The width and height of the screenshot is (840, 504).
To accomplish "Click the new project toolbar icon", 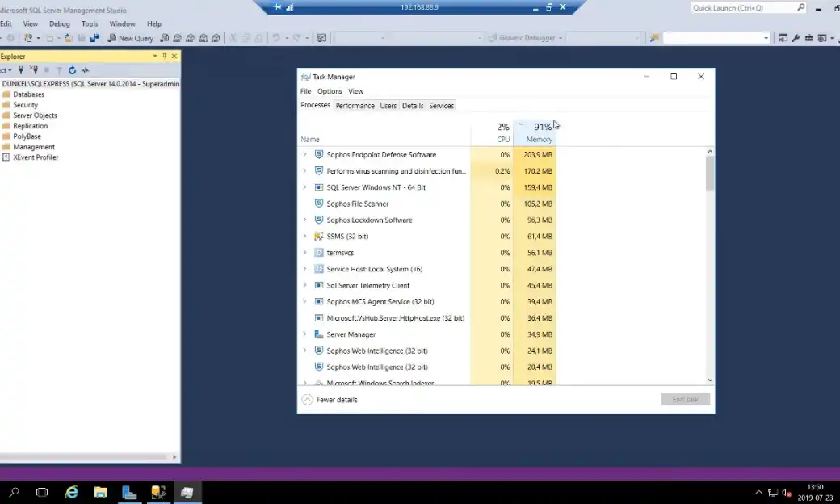I will pyautogui.click(x=28, y=38).
